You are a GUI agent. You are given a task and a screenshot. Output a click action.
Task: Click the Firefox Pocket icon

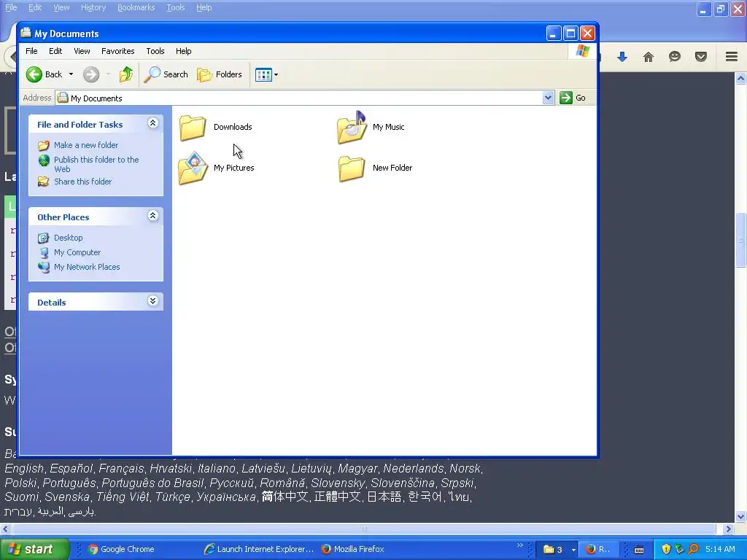click(x=701, y=57)
